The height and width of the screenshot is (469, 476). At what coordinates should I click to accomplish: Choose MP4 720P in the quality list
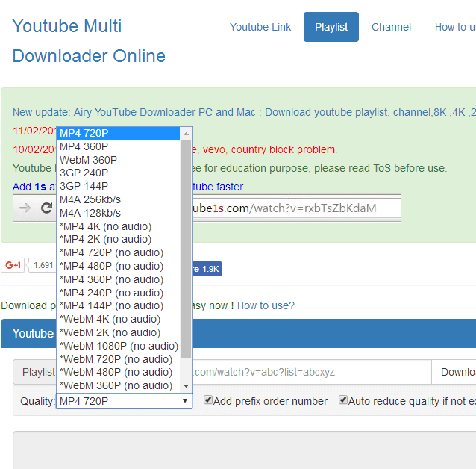[118, 134]
